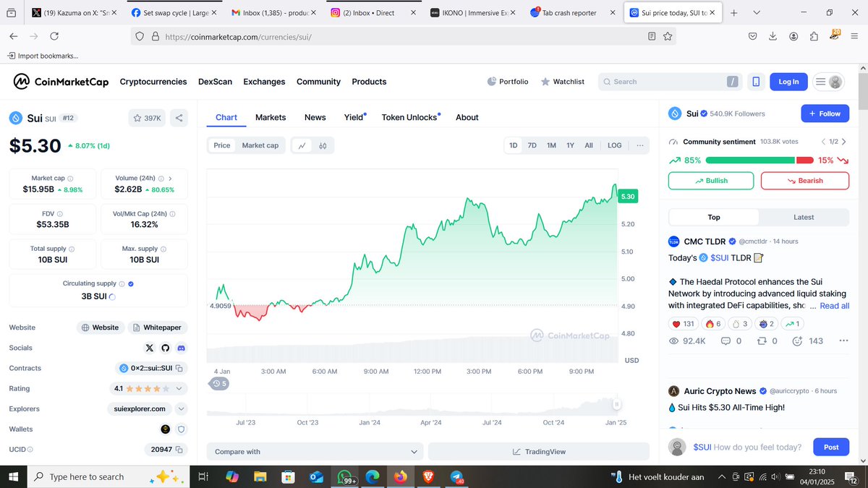The width and height of the screenshot is (868, 488).
Task: Select the 7D time range
Action: [532, 145]
